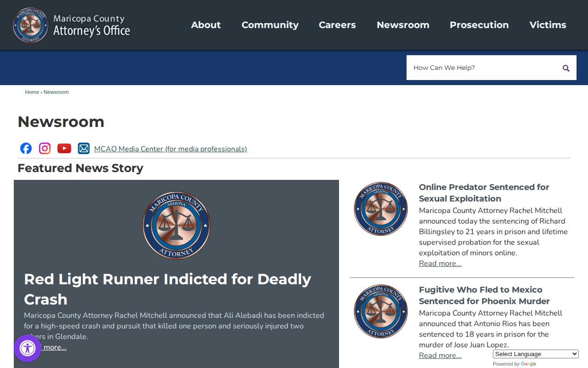Screen dimensions: 588x368
Task: Open Red Light Runner Indicted headline
Action: (168, 289)
